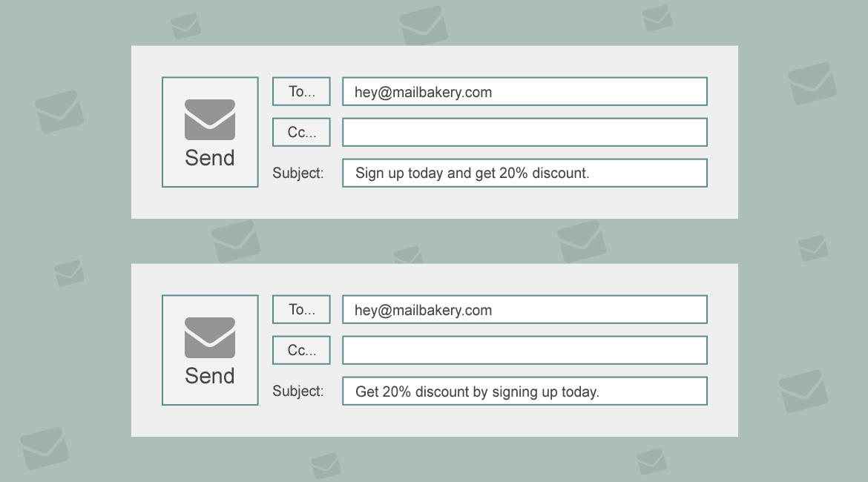Click the envelope icon in the second Send box

click(210, 337)
